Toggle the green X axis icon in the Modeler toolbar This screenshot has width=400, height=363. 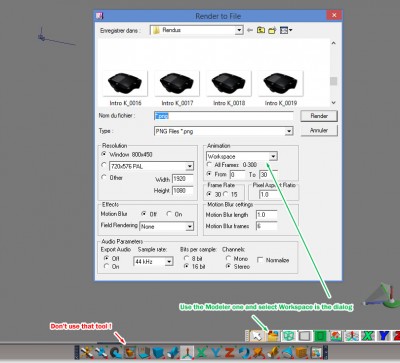pos(367,336)
